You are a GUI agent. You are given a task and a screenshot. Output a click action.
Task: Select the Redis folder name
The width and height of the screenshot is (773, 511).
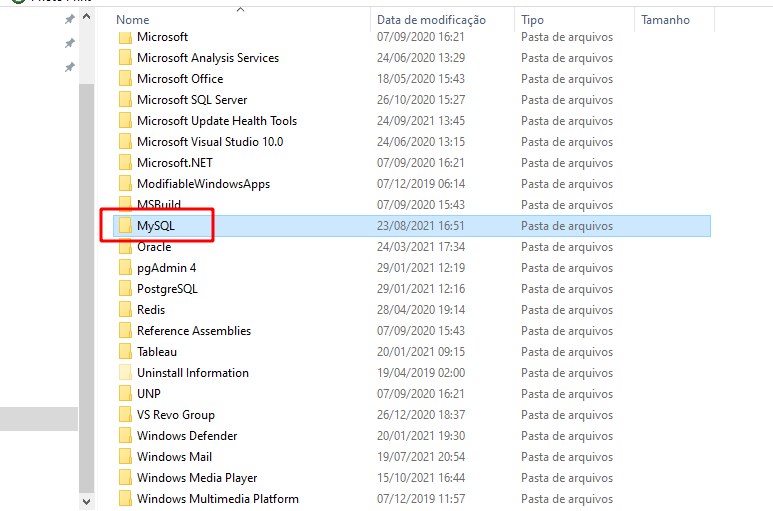click(151, 310)
